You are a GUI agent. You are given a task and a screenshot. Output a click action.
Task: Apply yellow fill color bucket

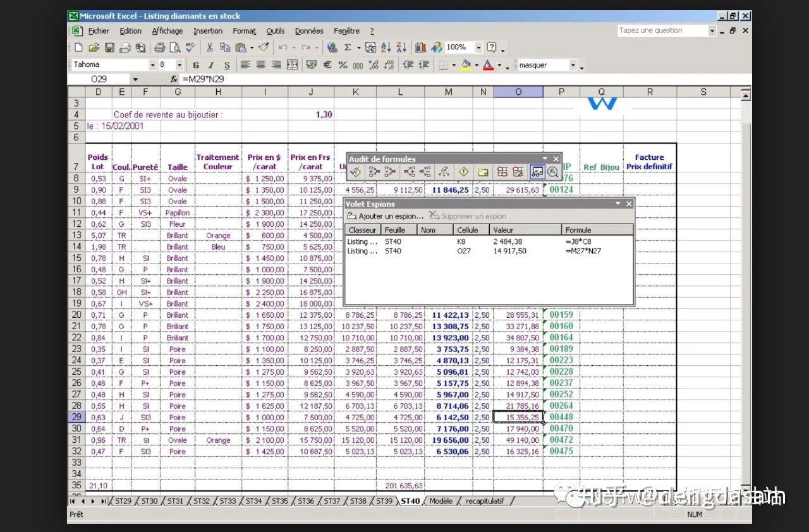pos(466,65)
